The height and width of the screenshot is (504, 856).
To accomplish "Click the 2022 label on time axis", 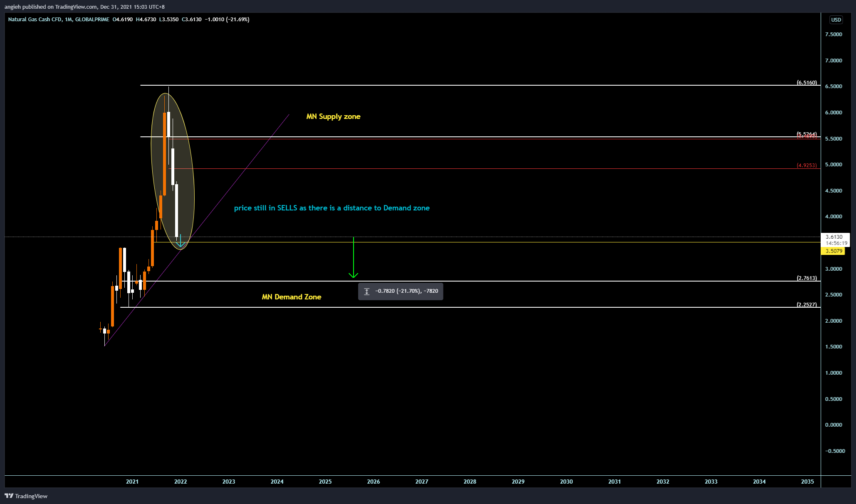I will pos(181,482).
